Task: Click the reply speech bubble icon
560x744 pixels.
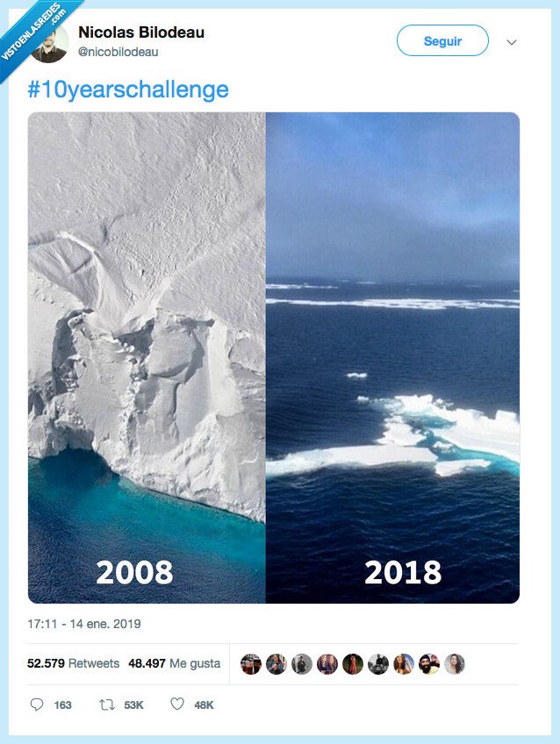Action: click(x=37, y=705)
